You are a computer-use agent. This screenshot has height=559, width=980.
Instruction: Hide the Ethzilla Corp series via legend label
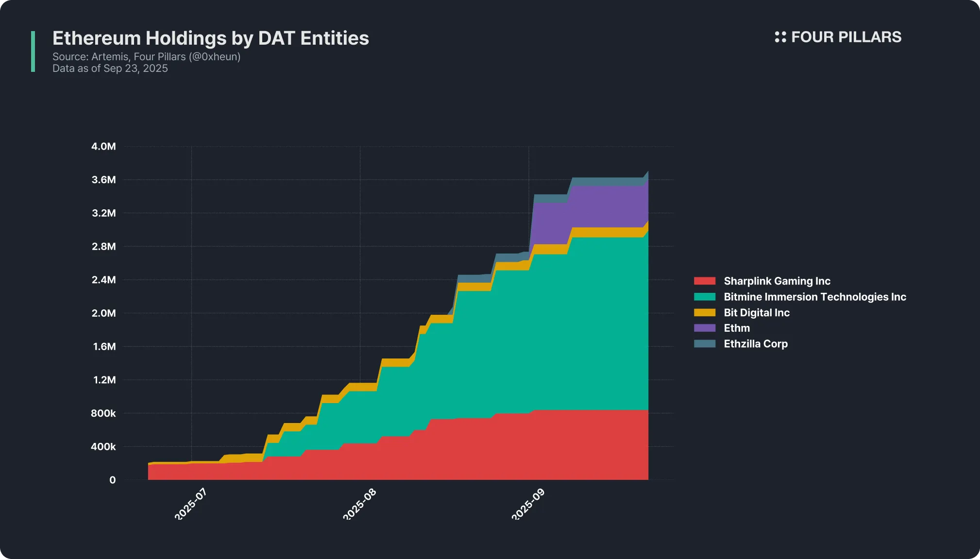(755, 344)
